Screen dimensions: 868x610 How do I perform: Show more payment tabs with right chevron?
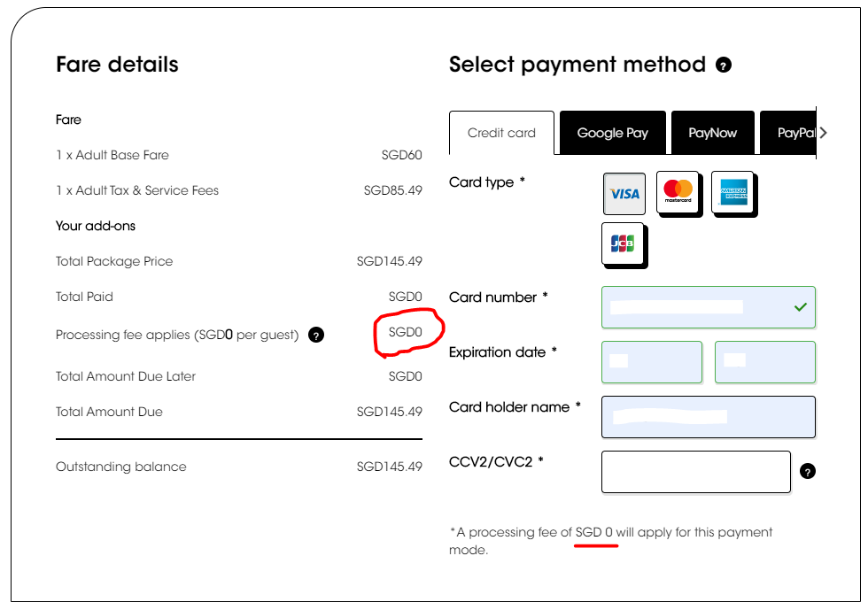823,133
